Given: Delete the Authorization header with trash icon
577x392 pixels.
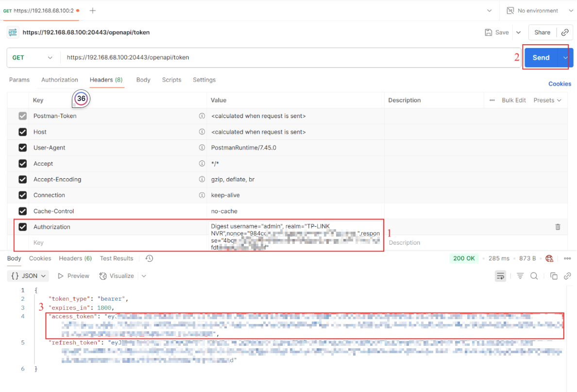Looking at the screenshot, I should pos(558,227).
